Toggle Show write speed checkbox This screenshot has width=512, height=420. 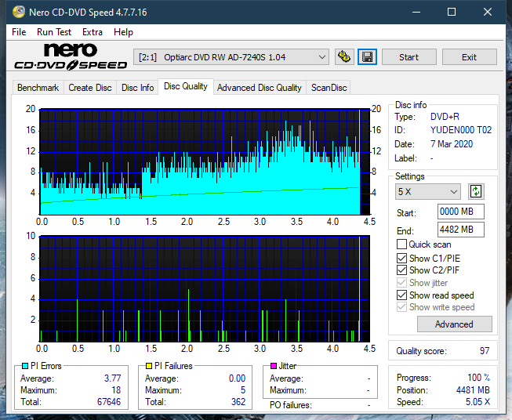401,307
